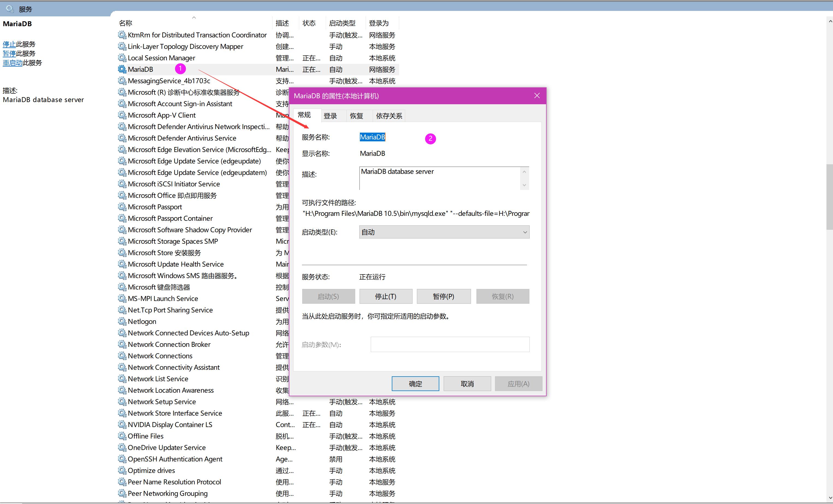Close the MariaDB properties dialog
The height and width of the screenshot is (504, 833).
pyautogui.click(x=537, y=96)
